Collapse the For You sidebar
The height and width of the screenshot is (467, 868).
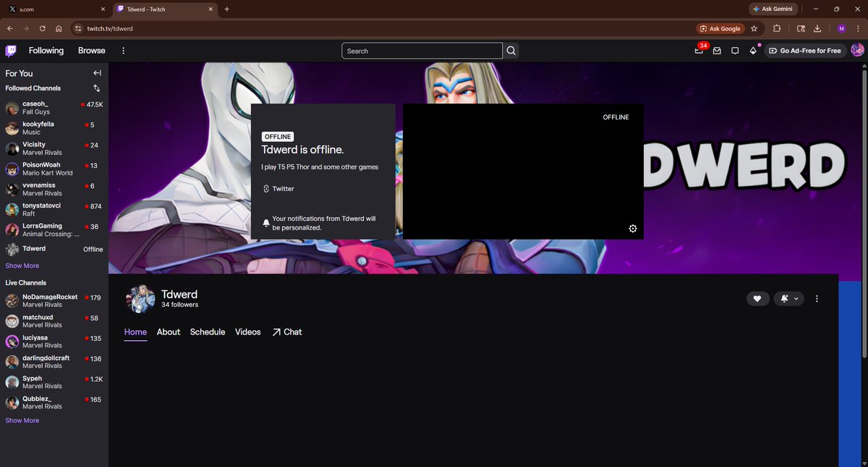point(97,73)
